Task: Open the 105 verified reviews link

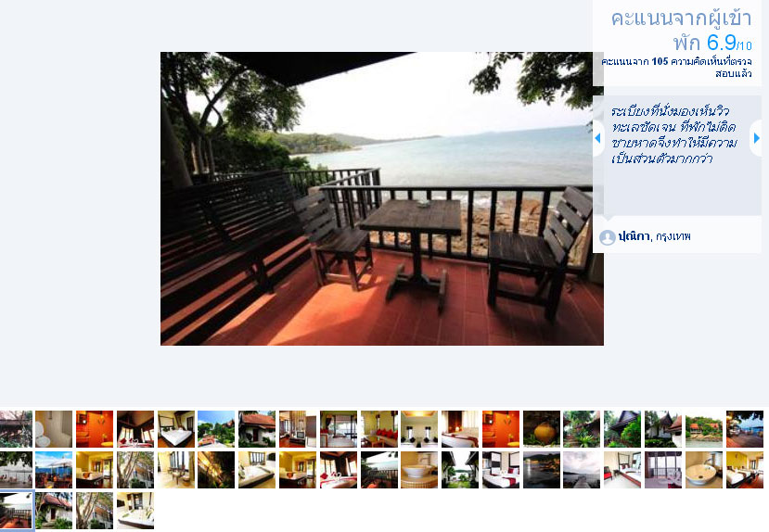Action: click(676, 67)
